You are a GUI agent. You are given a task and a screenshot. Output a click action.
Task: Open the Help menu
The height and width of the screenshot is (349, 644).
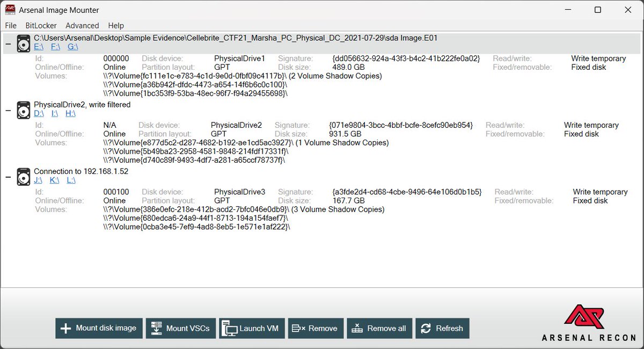click(116, 25)
